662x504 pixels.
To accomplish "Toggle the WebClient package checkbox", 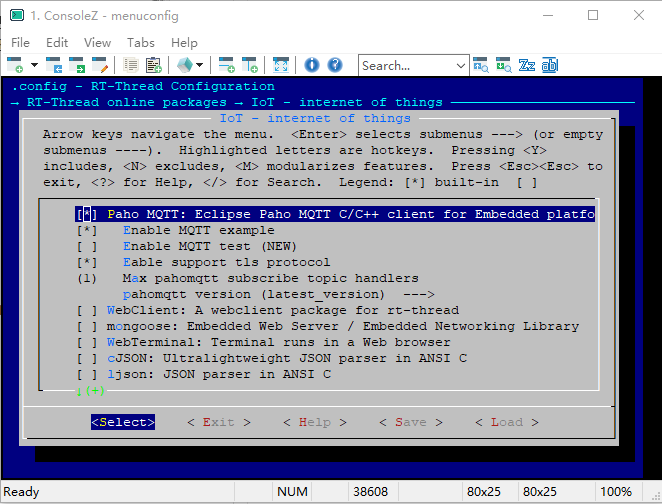I will coord(87,311).
